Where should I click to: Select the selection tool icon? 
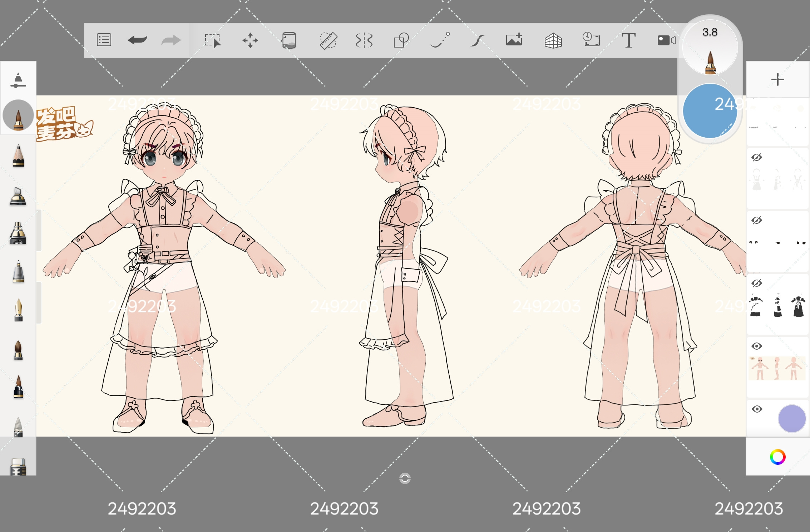213,40
